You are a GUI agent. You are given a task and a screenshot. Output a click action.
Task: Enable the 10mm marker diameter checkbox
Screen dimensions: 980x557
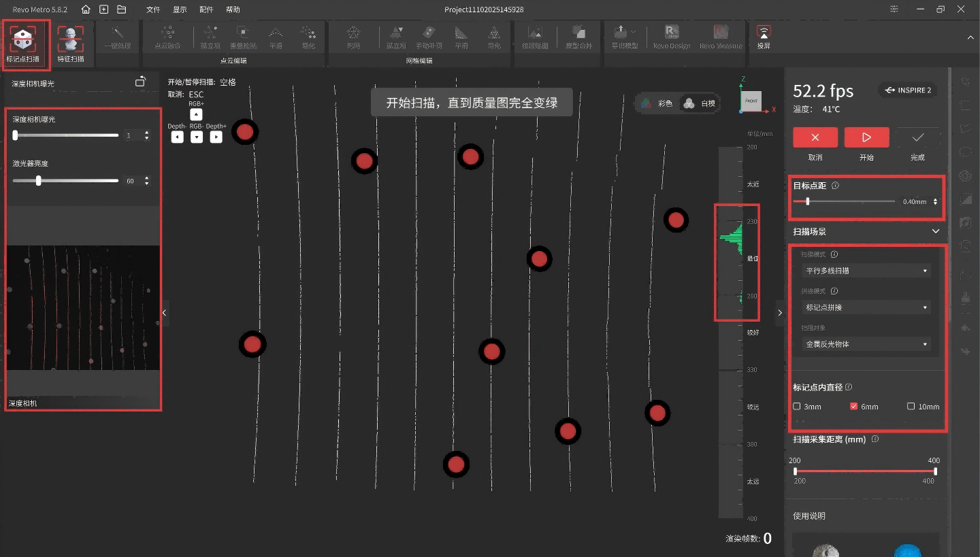click(911, 407)
